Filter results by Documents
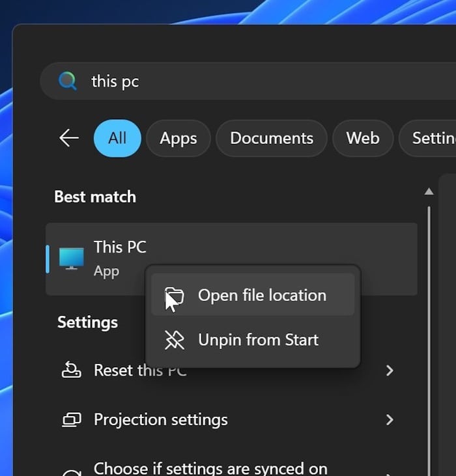Screen dimensions: 456x476 (x=272, y=138)
